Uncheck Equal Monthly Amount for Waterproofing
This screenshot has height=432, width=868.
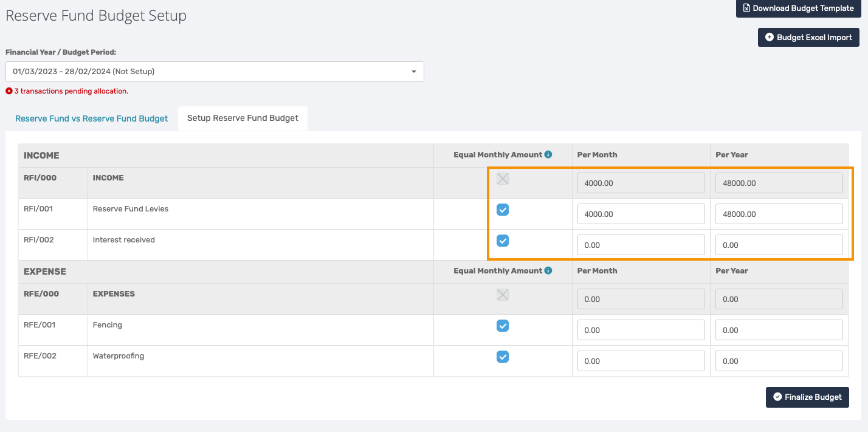(503, 357)
